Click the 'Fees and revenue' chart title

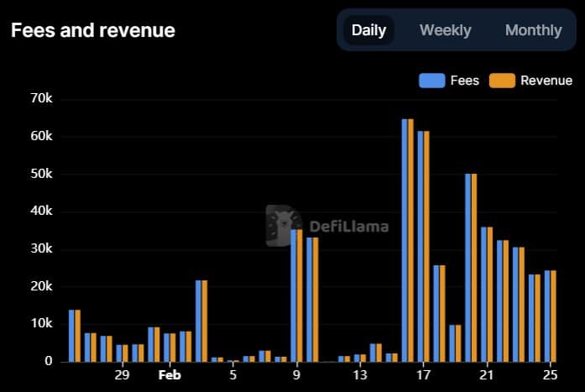[x=93, y=30]
